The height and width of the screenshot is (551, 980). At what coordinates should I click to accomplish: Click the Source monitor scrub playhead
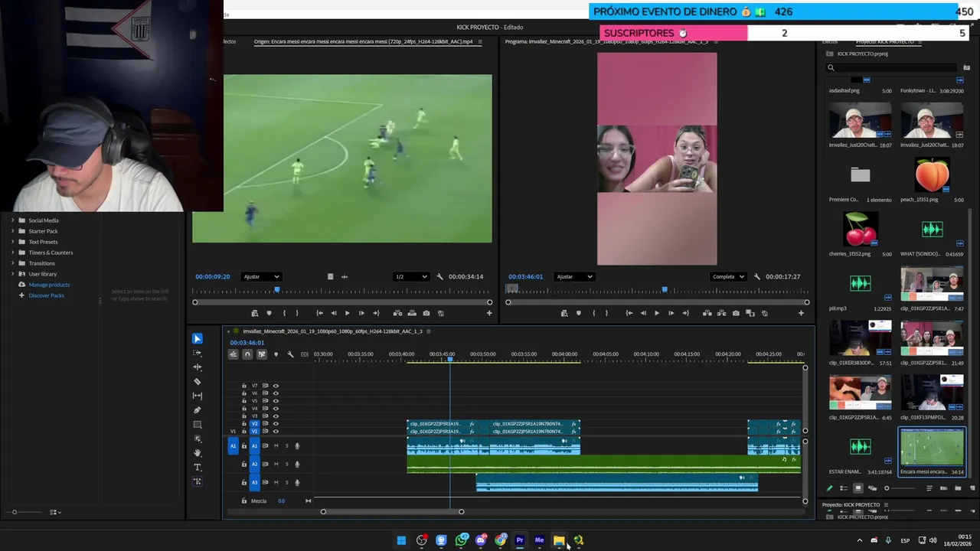[x=277, y=290]
